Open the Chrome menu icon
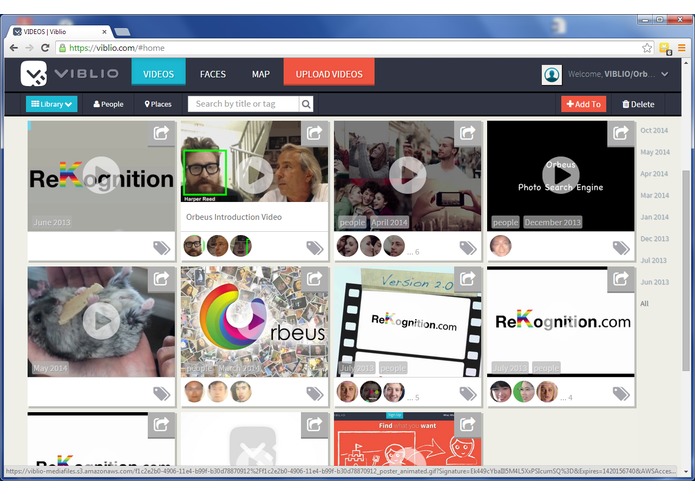The image size is (695, 494). tap(682, 48)
